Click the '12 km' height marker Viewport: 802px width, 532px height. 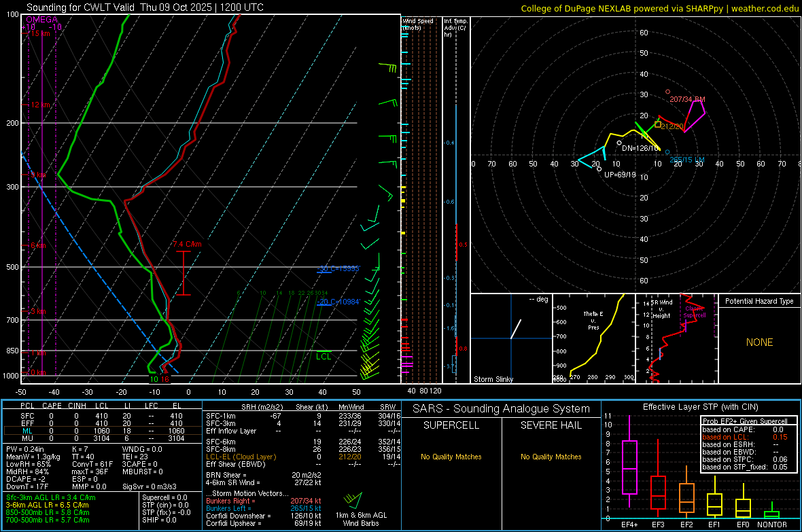pyautogui.click(x=40, y=105)
